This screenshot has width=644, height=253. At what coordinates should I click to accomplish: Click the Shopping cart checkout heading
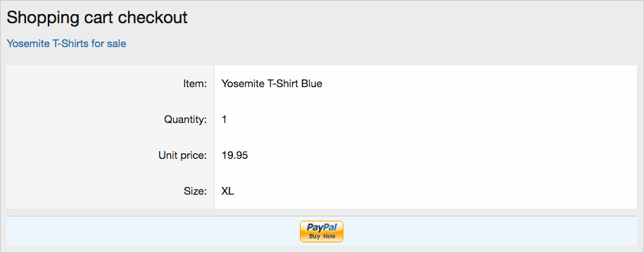click(97, 18)
